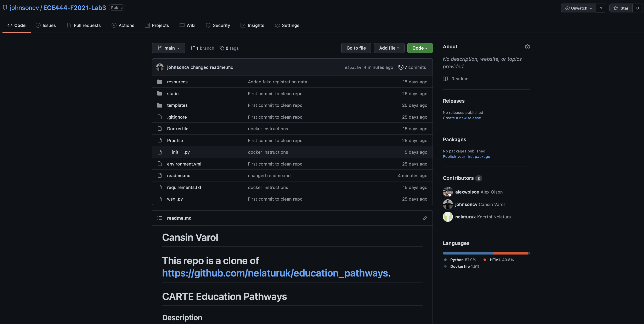644x324 pixels.
Task: Click the Go to file button
Action: [356, 48]
